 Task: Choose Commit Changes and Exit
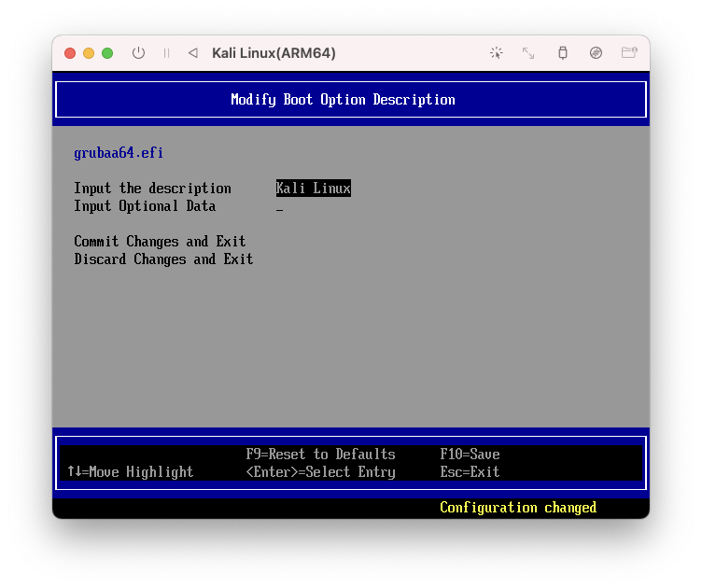point(160,242)
